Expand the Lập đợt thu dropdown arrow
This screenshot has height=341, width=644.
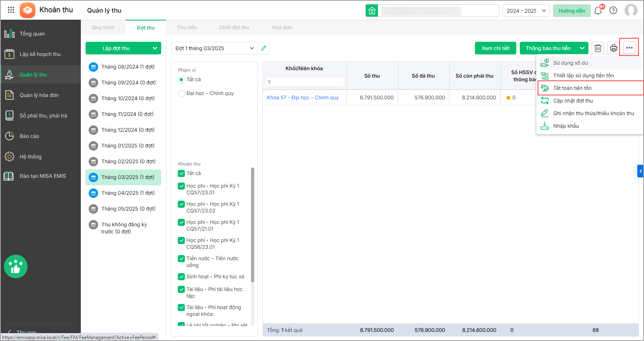coord(154,48)
